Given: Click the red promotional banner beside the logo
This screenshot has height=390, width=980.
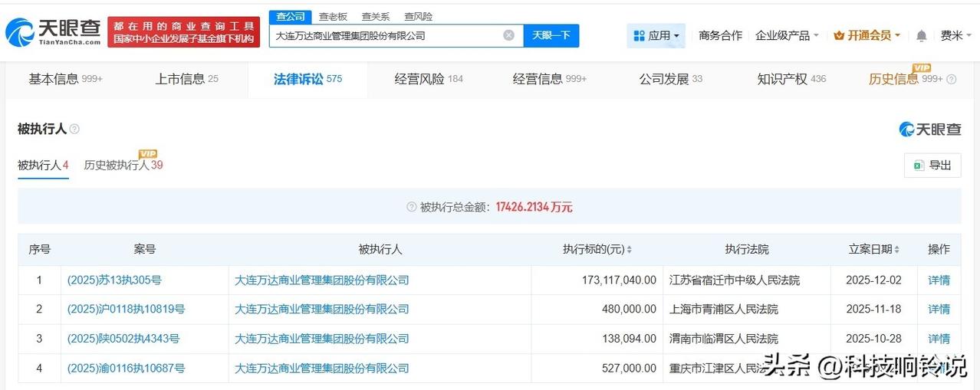Looking at the screenshot, I should point(183,32).
